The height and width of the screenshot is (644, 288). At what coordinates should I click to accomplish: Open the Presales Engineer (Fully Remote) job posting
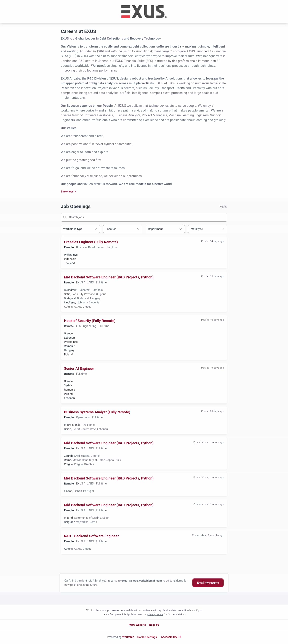click(91, 242)
